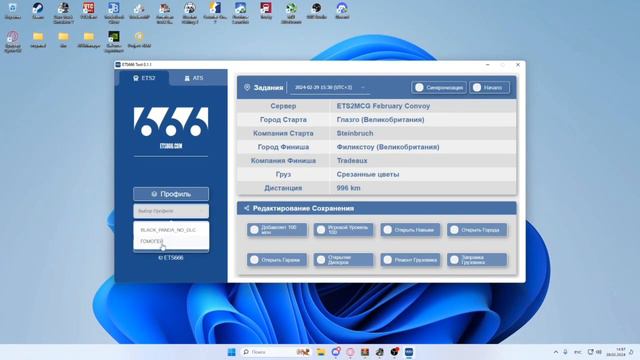Click the location pin icon beside Задания

tap(247, 87)
